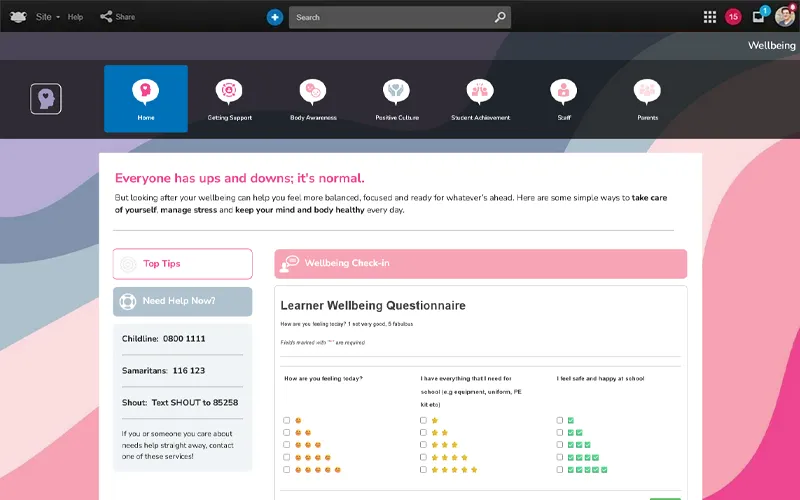This screenshot has width=800, height=500.
Task: Open the Site dropdown menu
Action: coord(47,17)
